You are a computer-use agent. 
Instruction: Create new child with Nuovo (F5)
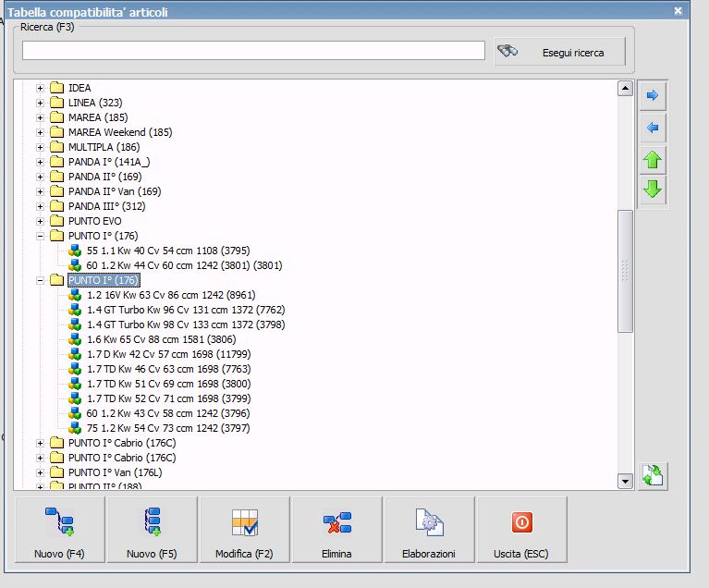click(152, 530)
